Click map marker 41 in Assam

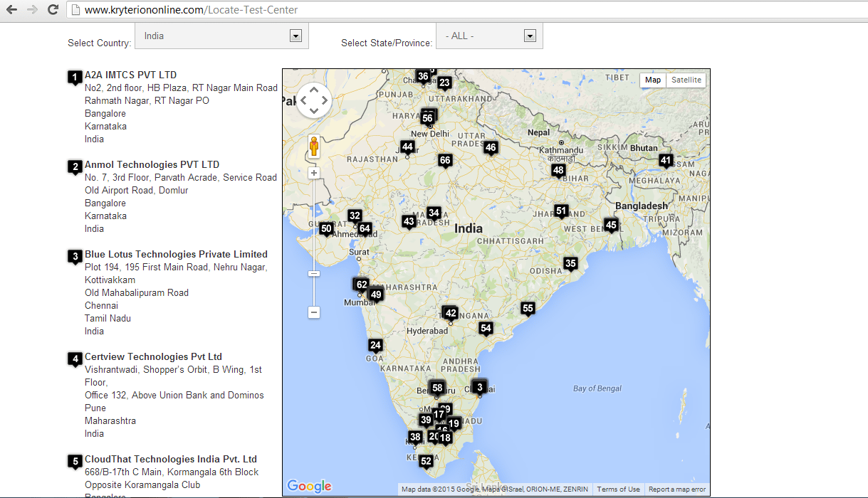[x=666, y=161]
